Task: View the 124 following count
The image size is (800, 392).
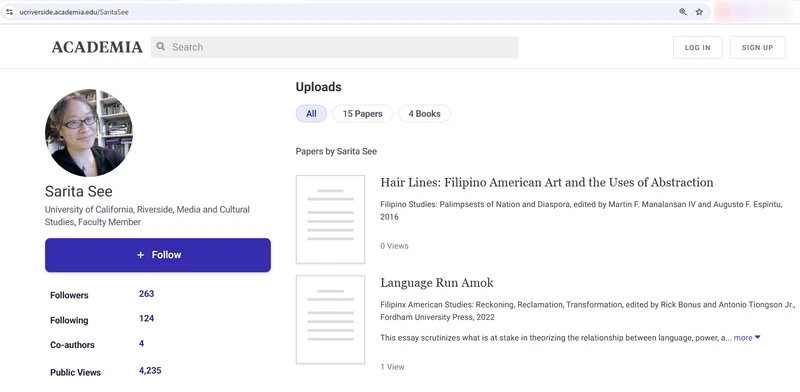Action: (x=146, y=318)
